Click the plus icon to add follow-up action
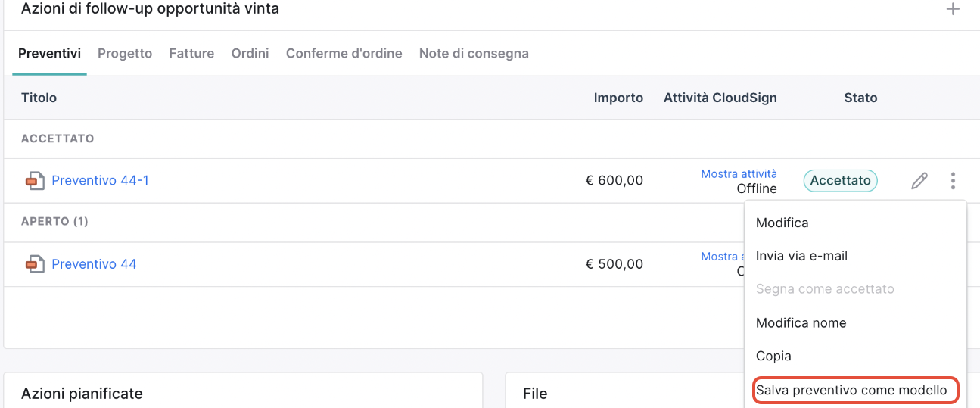980x408 pixels. (x=954, y=9)
